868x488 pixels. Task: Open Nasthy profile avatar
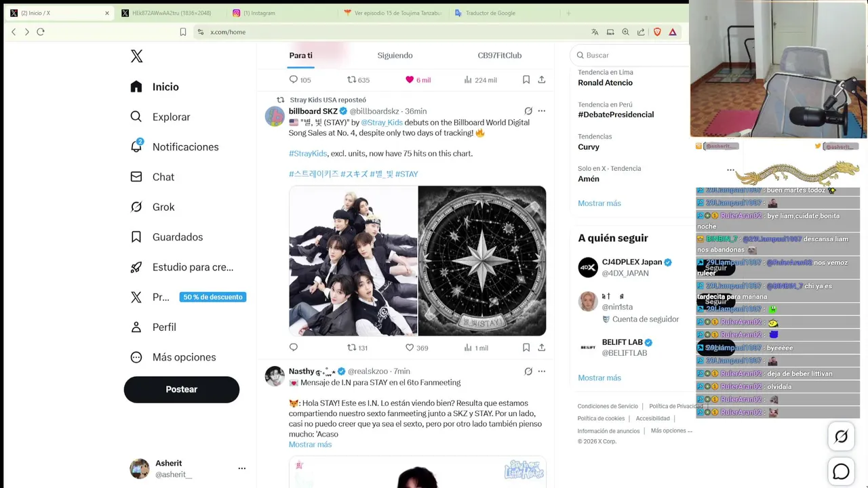(275, 376)
